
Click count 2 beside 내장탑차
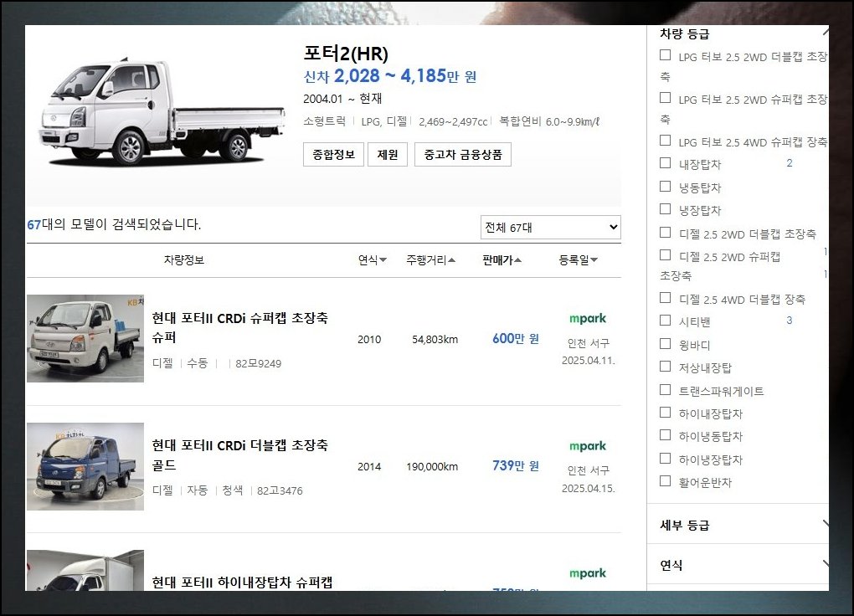click(790, 163)
